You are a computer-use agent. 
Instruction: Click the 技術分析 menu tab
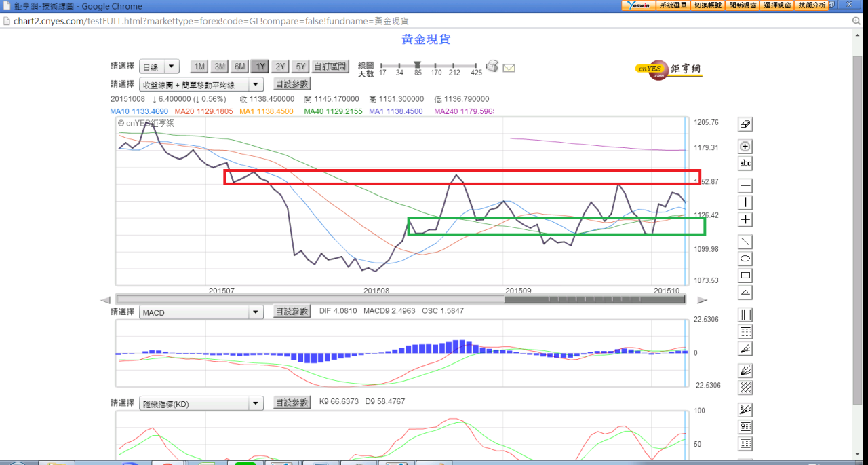(x=812, y=5)
